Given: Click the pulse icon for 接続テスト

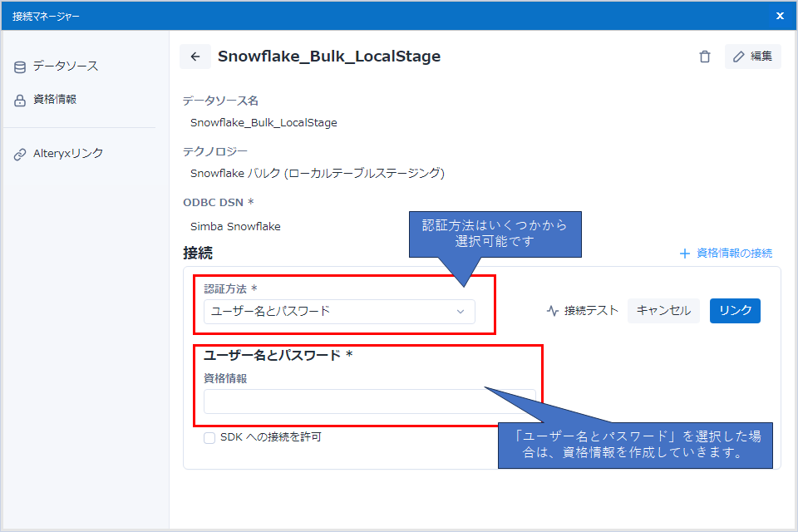Looking at the screenshot, I should point(553,311).
